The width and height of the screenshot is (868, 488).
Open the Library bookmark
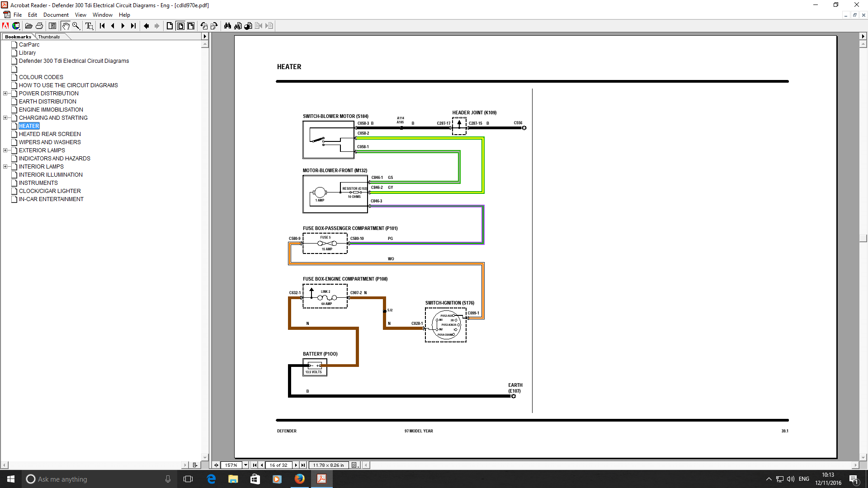click(x=27, y=53)
